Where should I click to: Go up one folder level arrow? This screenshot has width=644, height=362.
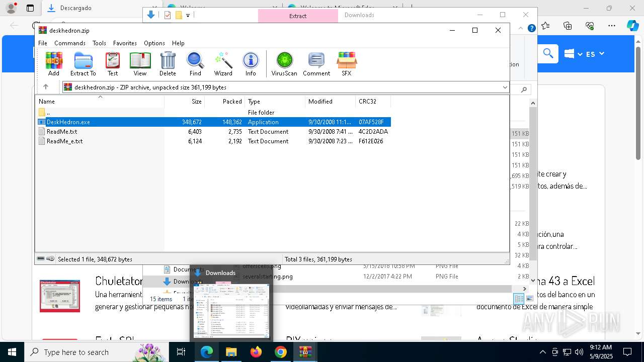tap(46, 87)
